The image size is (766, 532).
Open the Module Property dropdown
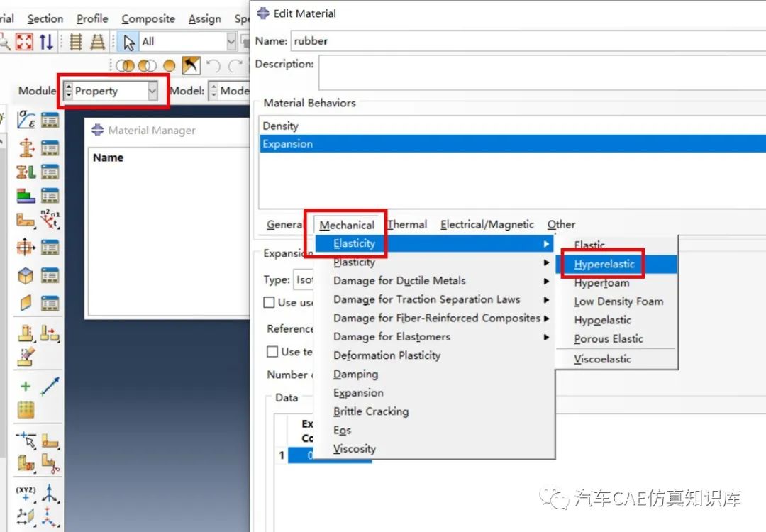click(x=152, y=91)
